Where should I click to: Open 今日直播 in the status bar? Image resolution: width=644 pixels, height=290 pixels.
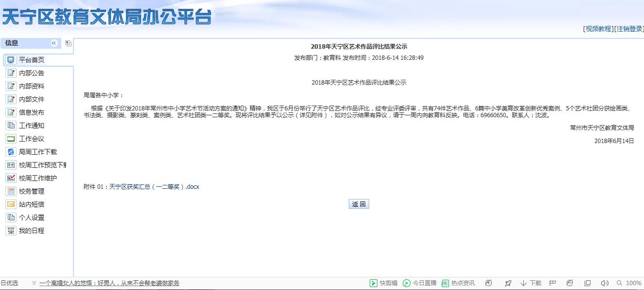[x=420, y=283]
